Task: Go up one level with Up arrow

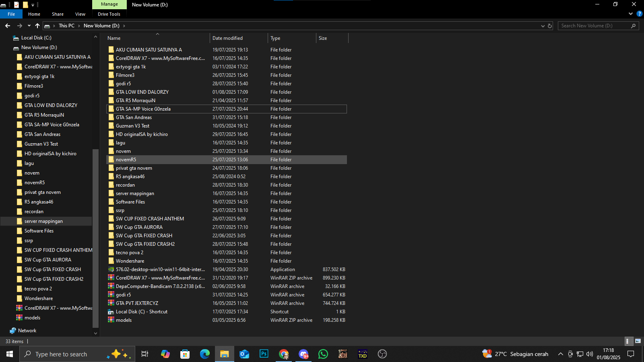Action: pos(37,26)
